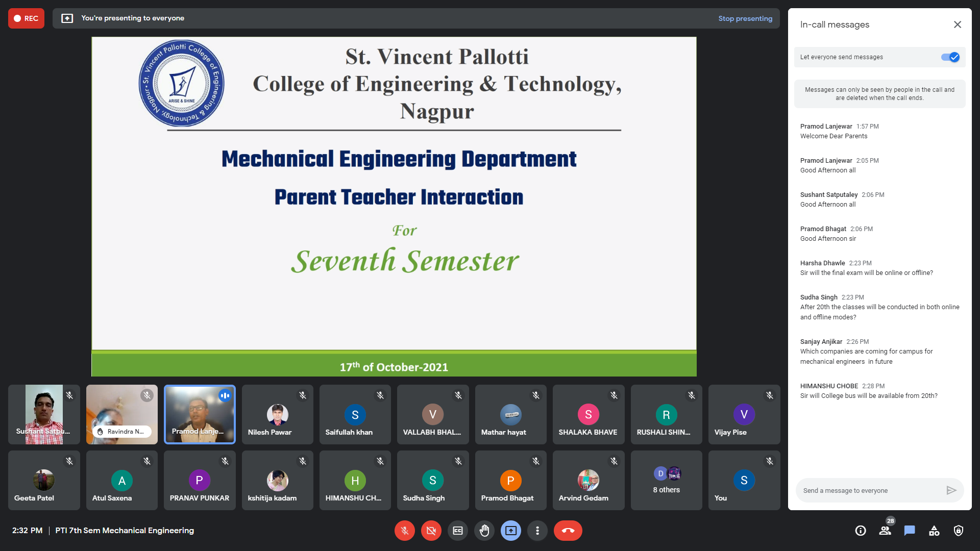This screenshot has width=980, height=551.
Task: Click Sushant Satputaley's muted mic icon
Action: [69, 395]
